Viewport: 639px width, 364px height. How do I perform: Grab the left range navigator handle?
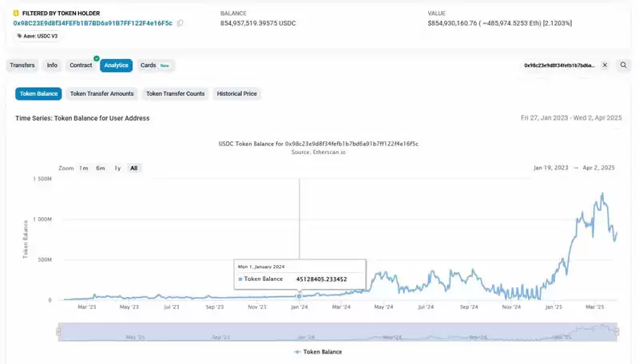[x=58, y=332]
